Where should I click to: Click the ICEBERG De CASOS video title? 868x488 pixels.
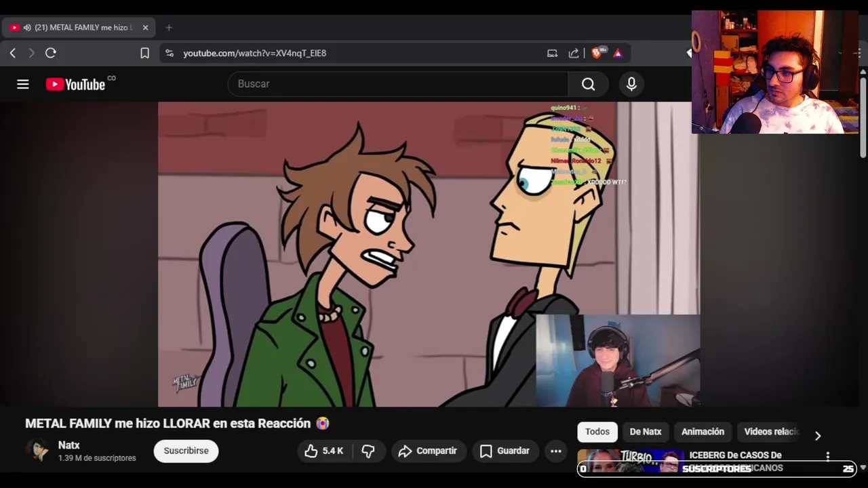click(736, 461)
